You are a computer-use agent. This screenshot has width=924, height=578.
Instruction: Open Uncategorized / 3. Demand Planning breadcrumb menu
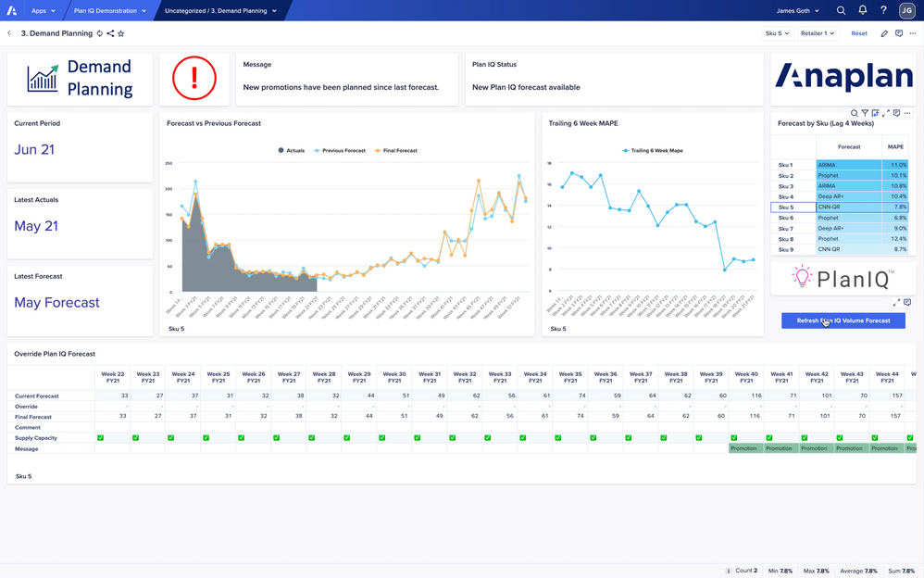click(220, 11)
